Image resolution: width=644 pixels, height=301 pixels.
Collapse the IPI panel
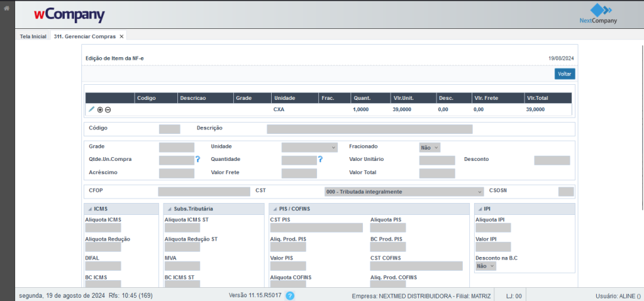coord(481,209)
